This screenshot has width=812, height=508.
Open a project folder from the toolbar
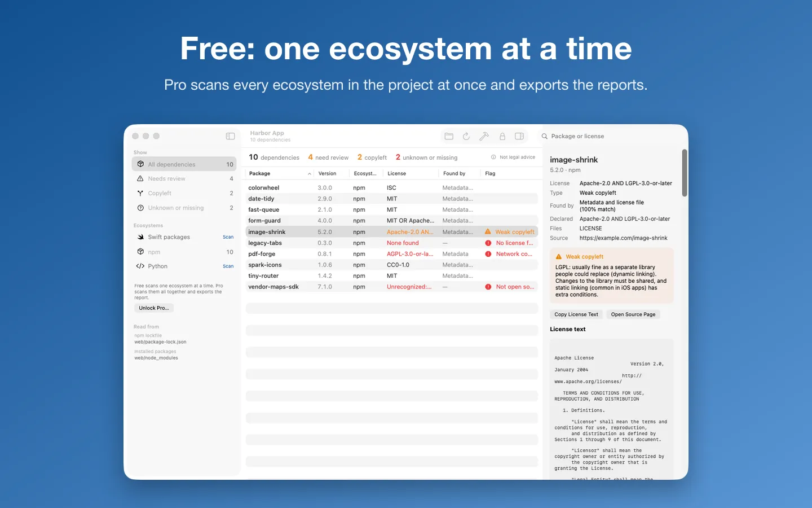tap(449, 136)
